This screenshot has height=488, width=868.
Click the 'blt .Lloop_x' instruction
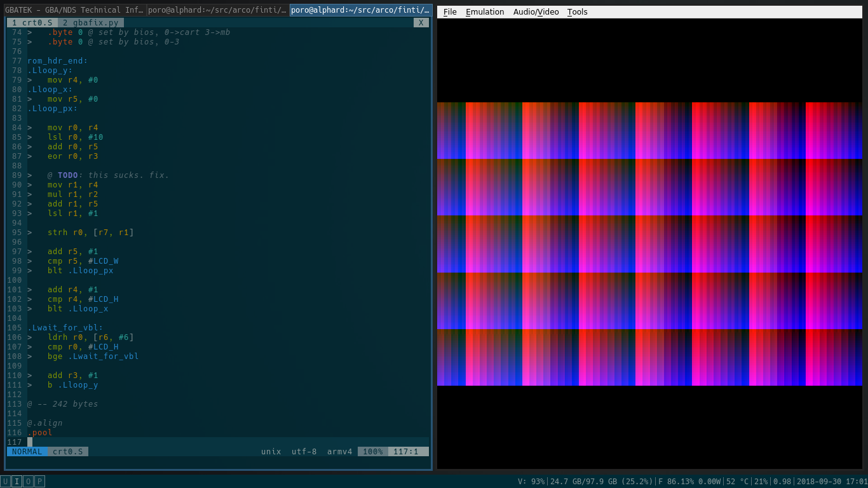tap(78, 308)
